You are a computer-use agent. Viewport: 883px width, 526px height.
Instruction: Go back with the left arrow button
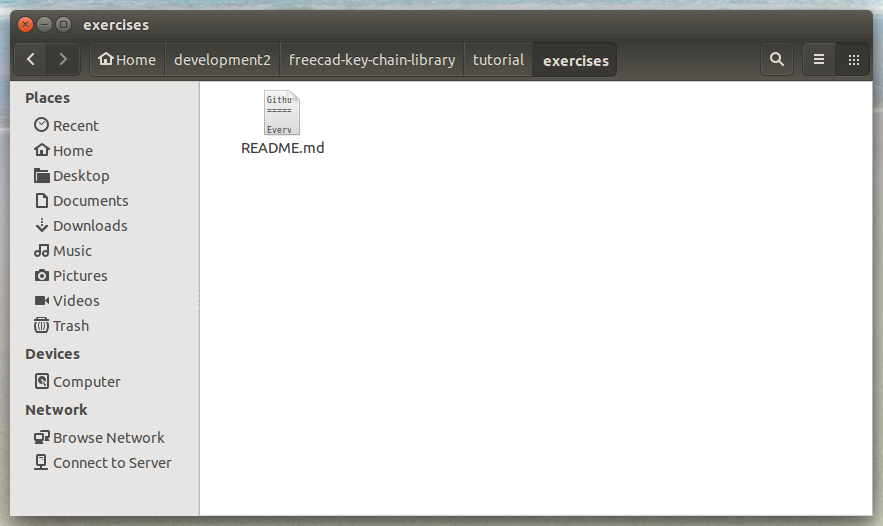pos(30,59)
